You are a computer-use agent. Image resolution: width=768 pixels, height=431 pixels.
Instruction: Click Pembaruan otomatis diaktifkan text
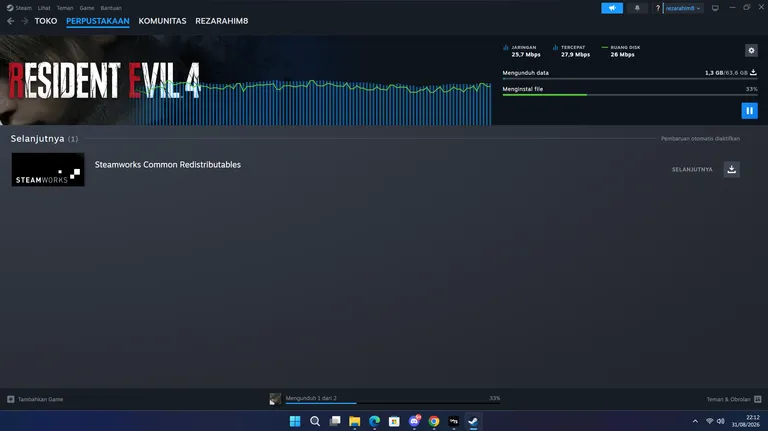[x=700, y=139]
